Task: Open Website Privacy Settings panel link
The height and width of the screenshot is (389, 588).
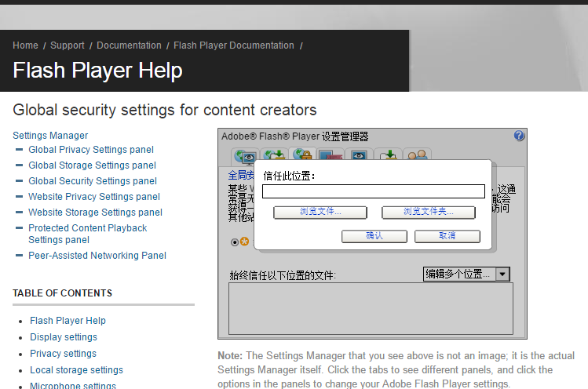Action: click(94, 197)
